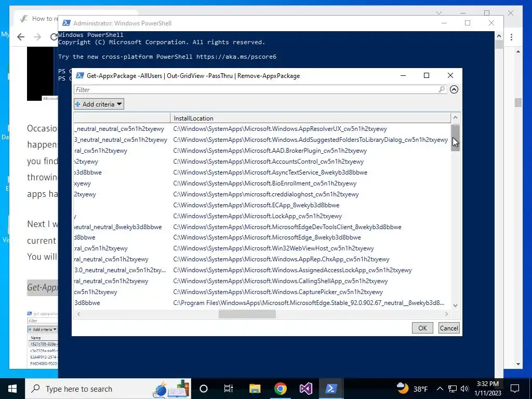Click the Administrator PowerShell title bar icon
This screenshot has width=532, height=399.
[66, 23]
